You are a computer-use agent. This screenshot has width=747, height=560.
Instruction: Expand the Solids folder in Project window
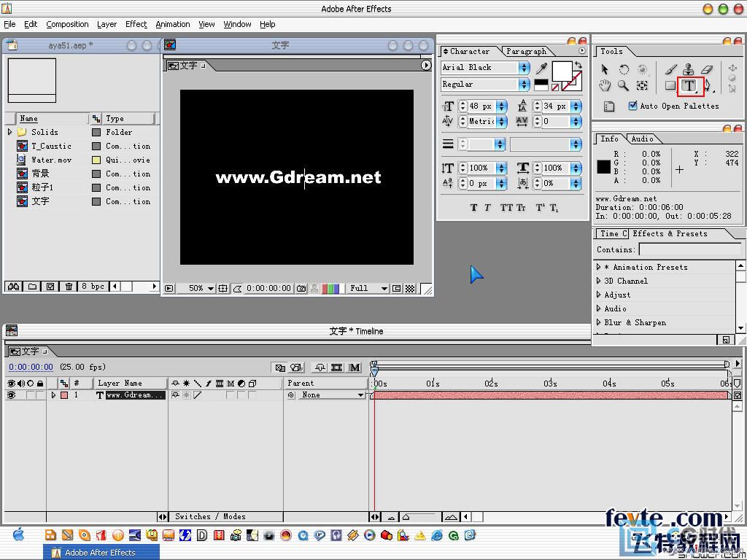(9, 132)
